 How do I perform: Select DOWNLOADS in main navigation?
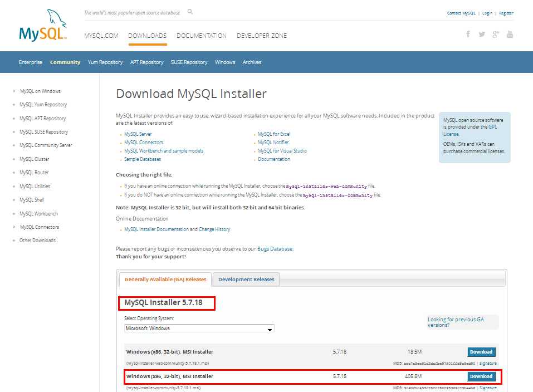pyautogui.click(x=148, y=36)
